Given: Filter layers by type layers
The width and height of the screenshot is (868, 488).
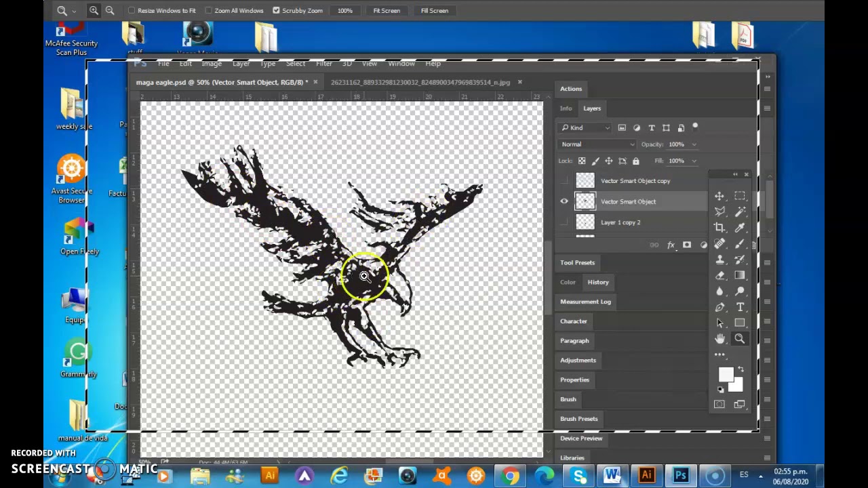Looking at the screenshot, I should [x=652, y=127].
